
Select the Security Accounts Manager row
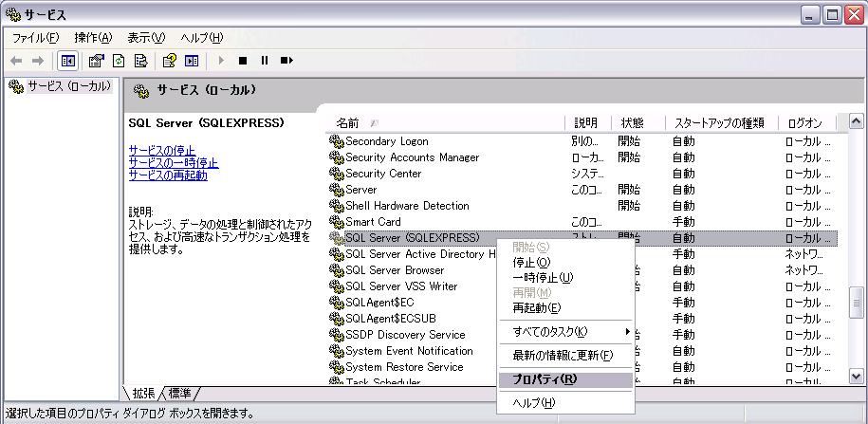click(582, 157)
